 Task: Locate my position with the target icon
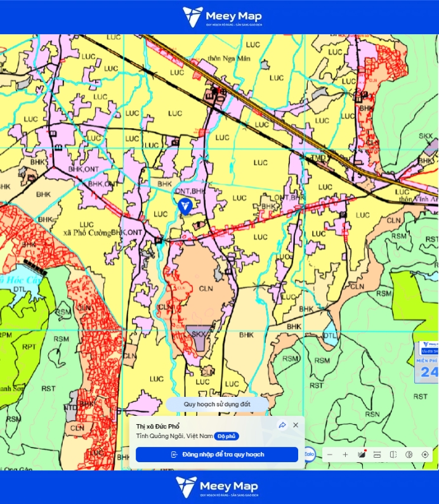[x=425, y=455]
